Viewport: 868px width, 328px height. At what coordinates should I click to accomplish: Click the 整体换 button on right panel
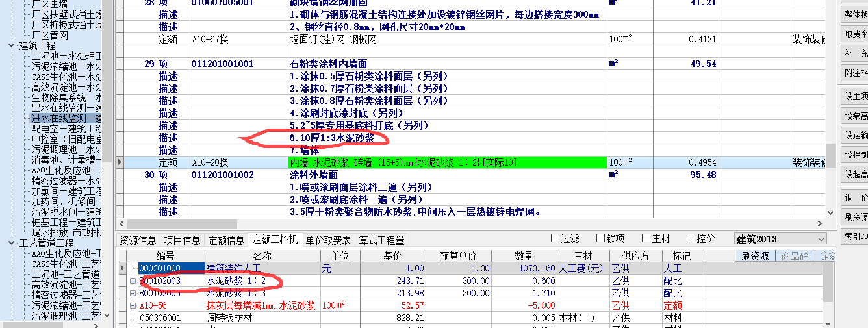(x=855, y=14)
